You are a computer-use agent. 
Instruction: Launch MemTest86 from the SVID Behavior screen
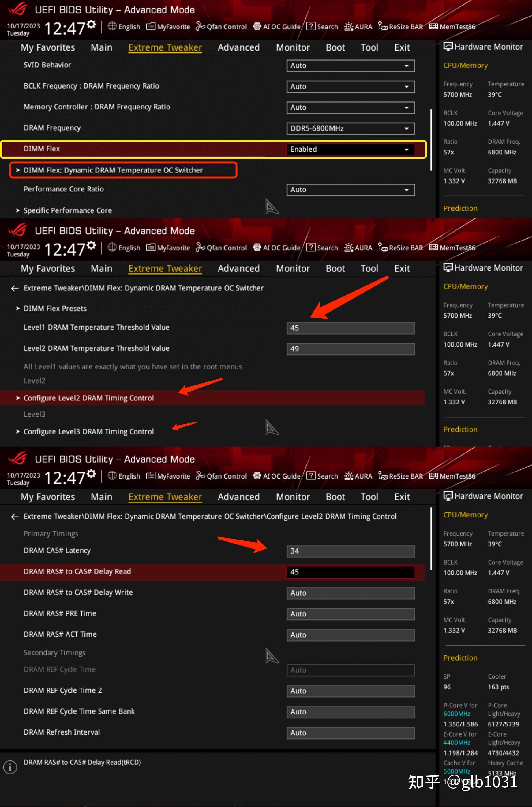452,26
